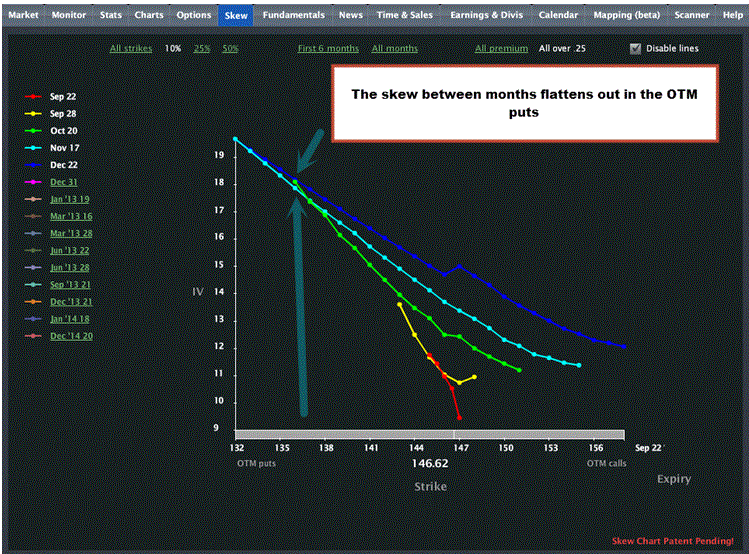
Task: Select the All premium filter
Action: tap(500, 49)
